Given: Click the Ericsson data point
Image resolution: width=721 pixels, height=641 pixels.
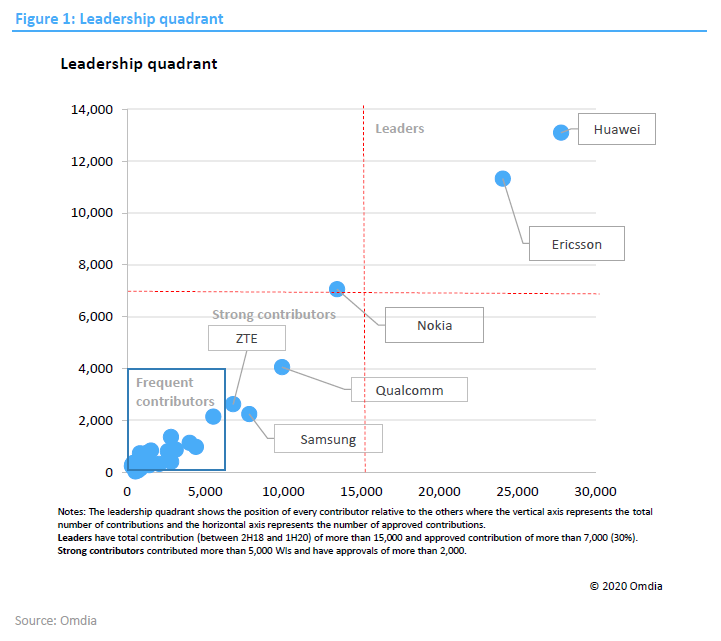Looking at the screenshot, I should tap(503, 178).
